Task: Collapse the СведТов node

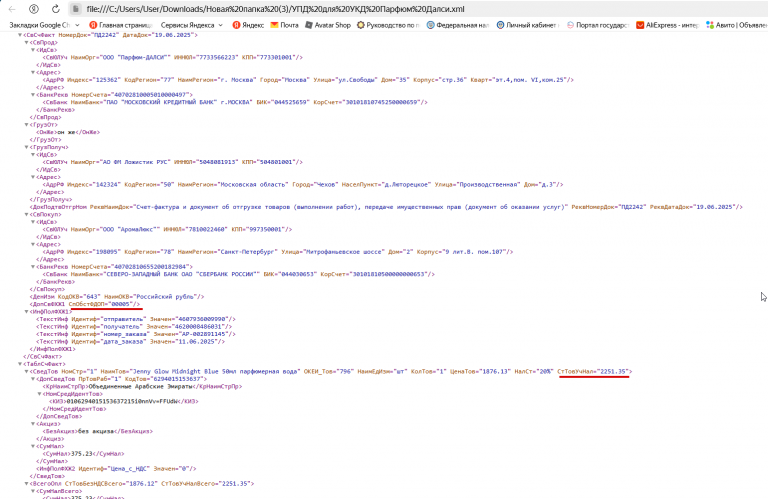Action: (x=26, y=372)
